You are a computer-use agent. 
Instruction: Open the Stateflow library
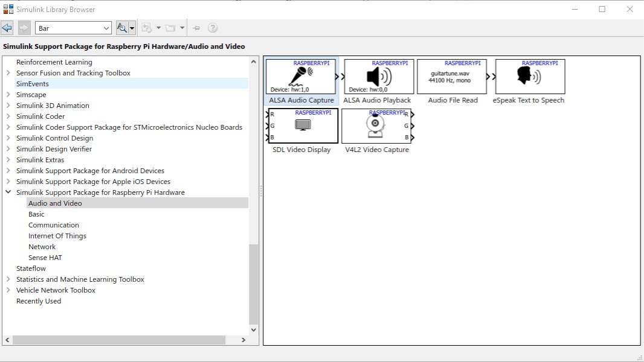(31, 268)
